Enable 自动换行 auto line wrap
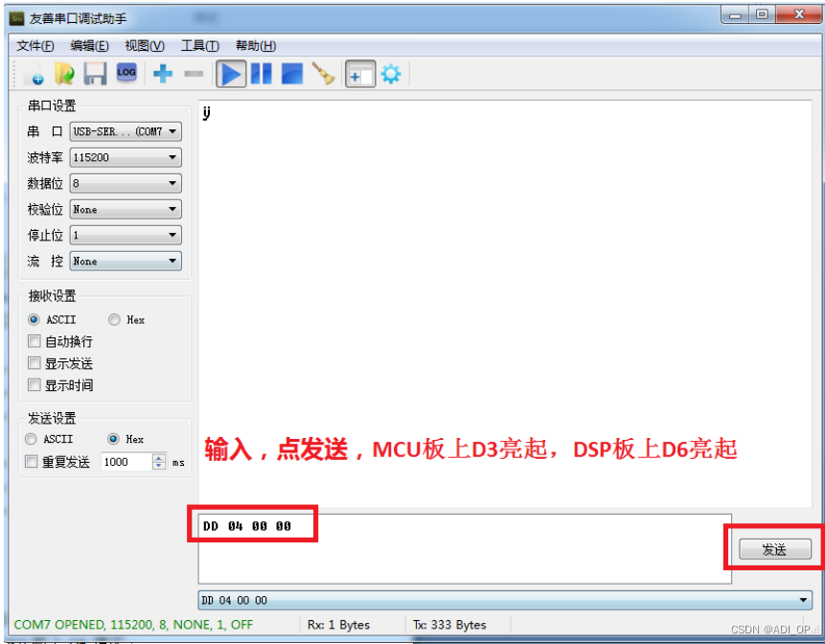The width and height of the screenshot is (825, 644). pyautogui.click(x=34, y=341)
